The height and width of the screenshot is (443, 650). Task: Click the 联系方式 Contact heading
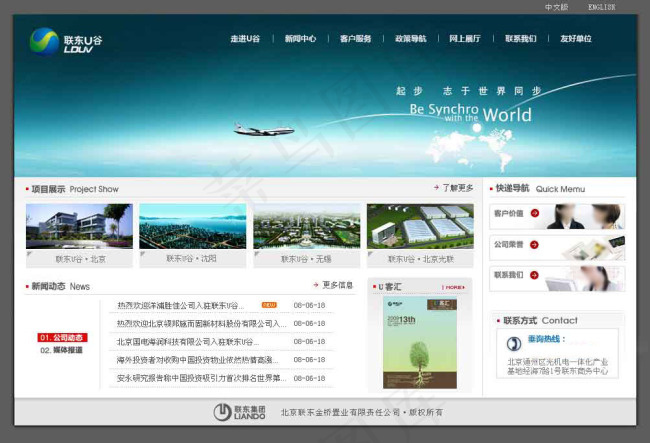click(540, 320)
